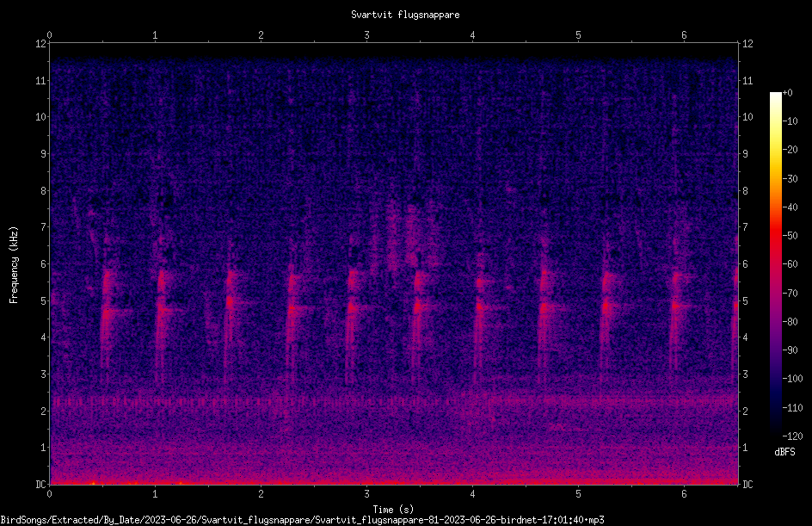812x526 pixels.
Task: Click the "-20" color scale label
Action: pos(790,150)
